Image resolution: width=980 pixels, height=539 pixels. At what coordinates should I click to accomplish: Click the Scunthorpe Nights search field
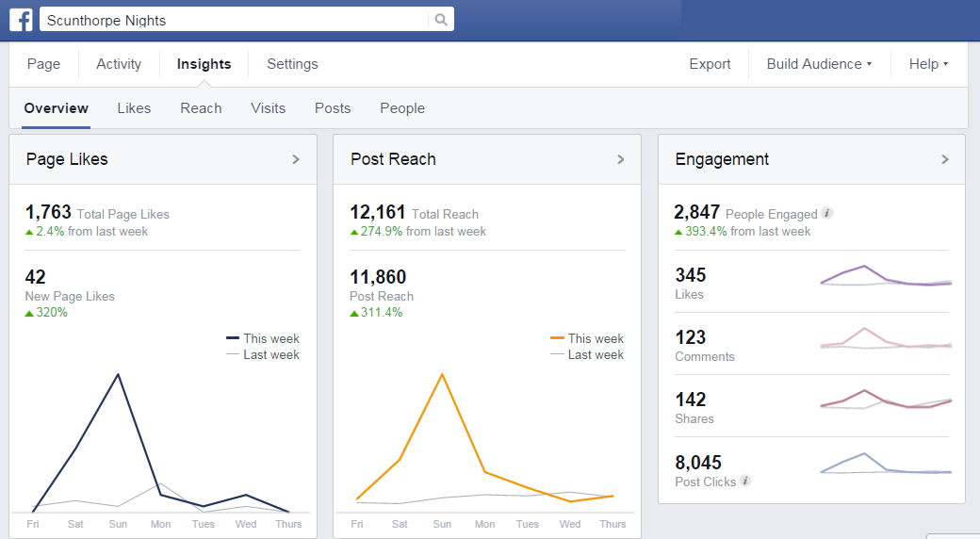coord(236,20)
